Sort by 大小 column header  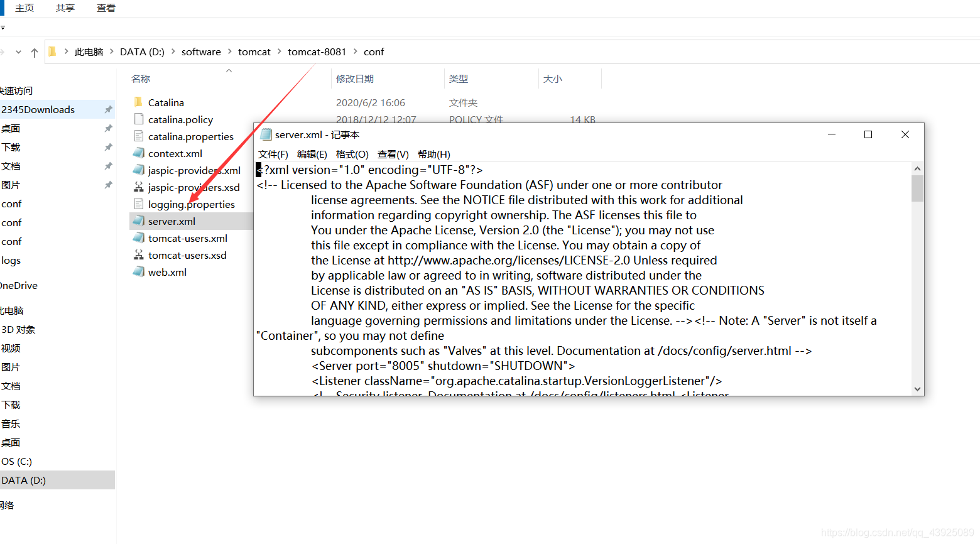tap(553, 79)
